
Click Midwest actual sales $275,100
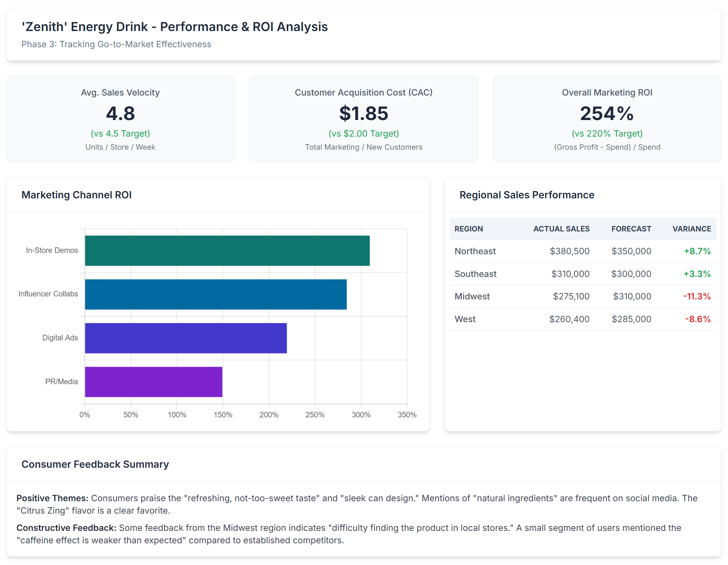click(571, 296)
